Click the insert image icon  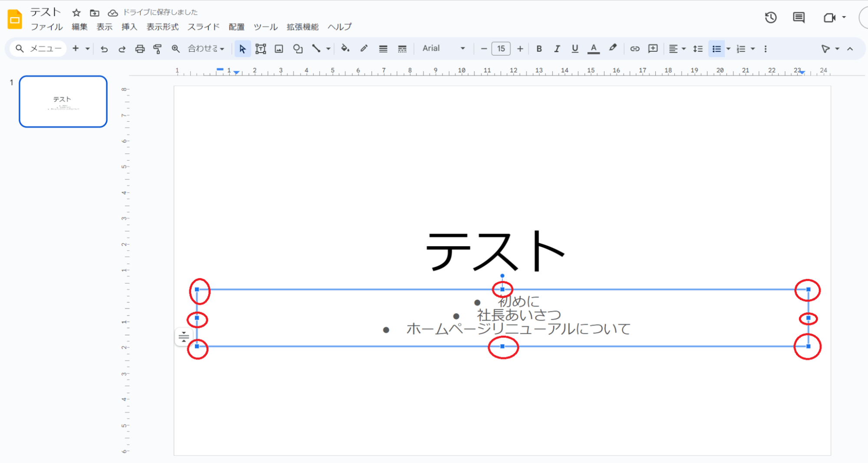(279, 49)
